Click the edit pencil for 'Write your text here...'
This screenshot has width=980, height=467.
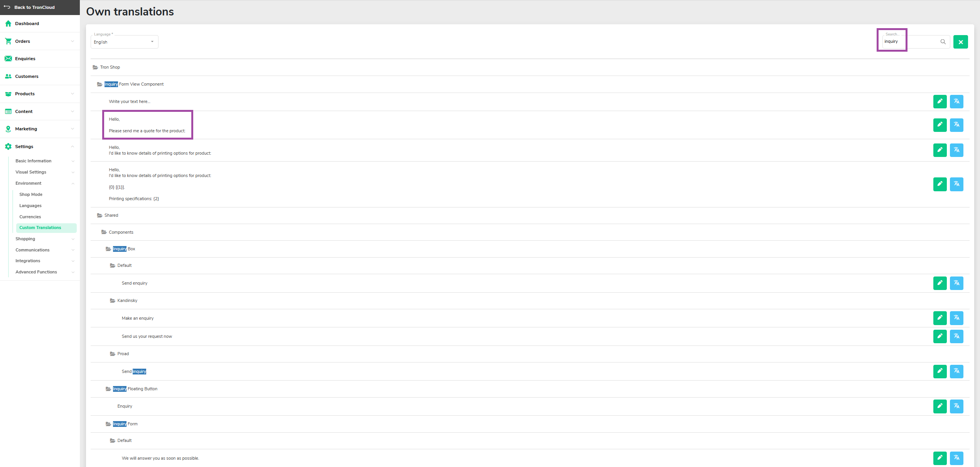coord(940,101)
